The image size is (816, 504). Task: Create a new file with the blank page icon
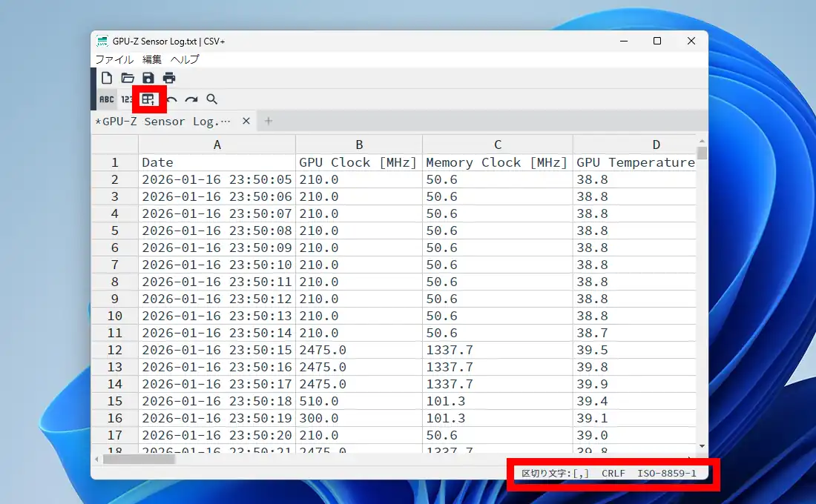(107, 78)
